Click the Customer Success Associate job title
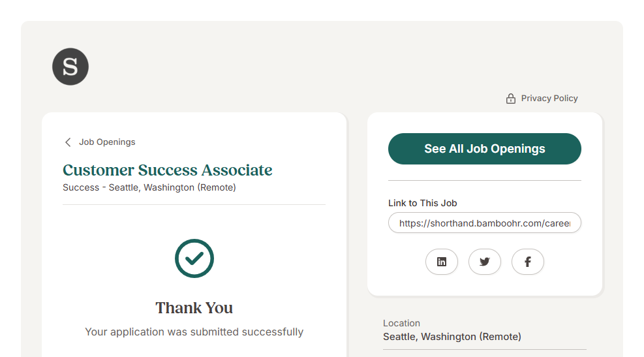The width and height of the screenshot is (644, 357). 168,170
